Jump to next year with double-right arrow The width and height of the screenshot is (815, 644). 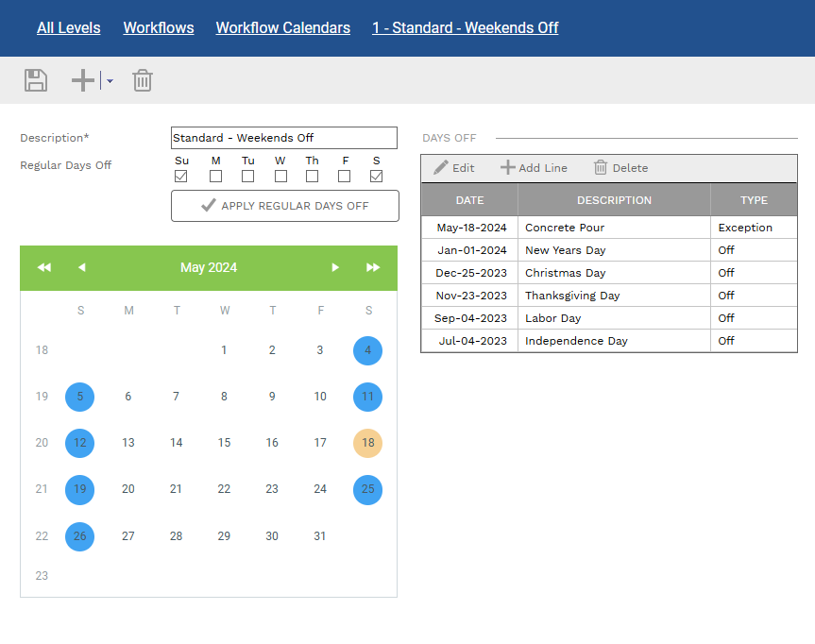coord(373,268)
